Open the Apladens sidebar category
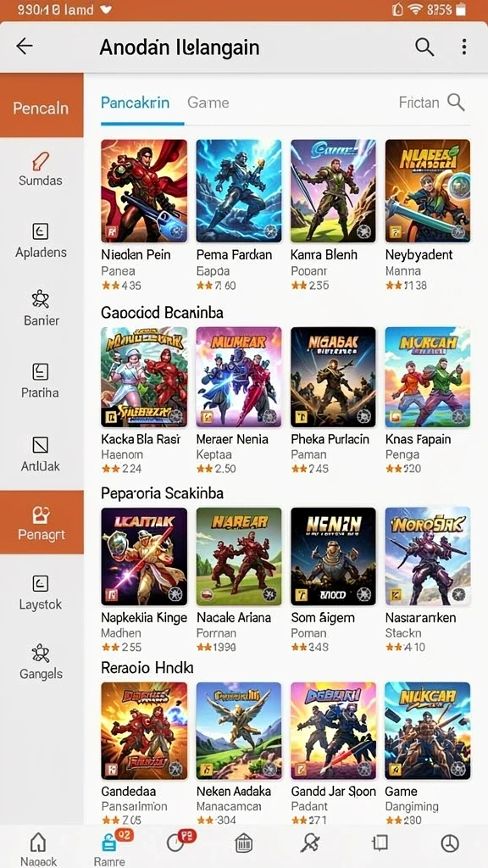This screenshot has height=868, width=488. click(41, 242)
